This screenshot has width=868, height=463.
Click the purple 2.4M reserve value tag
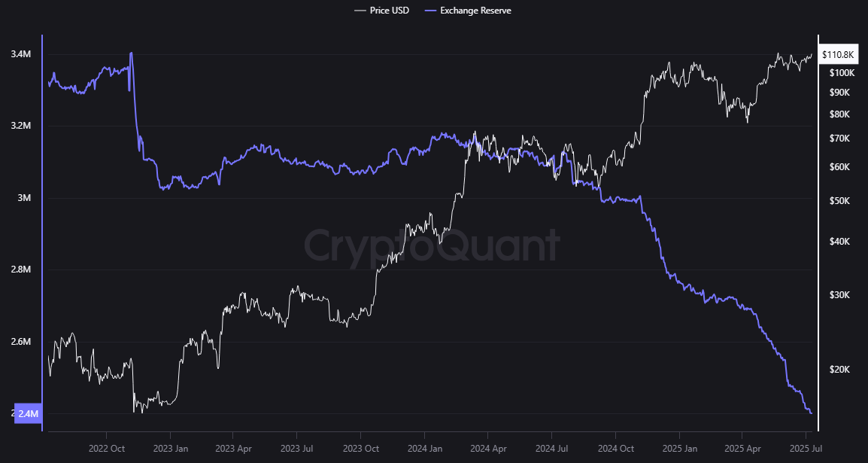pyautogui.click(x=29, y=413)
